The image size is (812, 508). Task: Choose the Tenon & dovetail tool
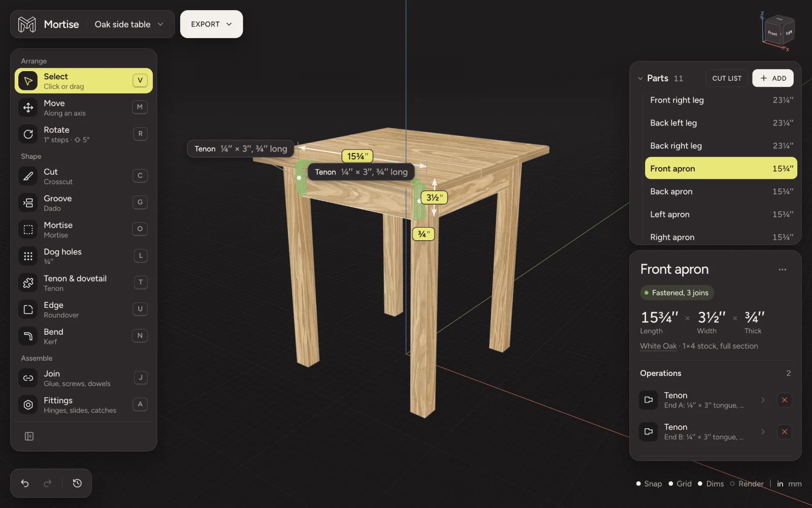(x=84, y=283)
